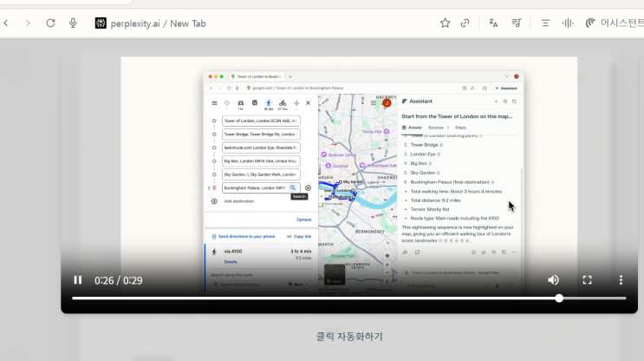Image resolution: width=644 pixels, height=361 pixels.
Task: Pause the playing video
Action: point(78,280)
